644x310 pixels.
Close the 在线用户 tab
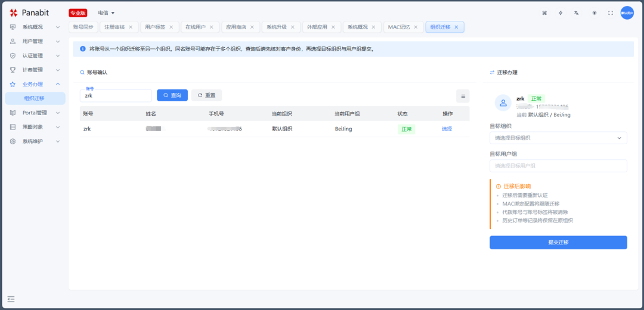pyautogui.click(x=212, y=27)
